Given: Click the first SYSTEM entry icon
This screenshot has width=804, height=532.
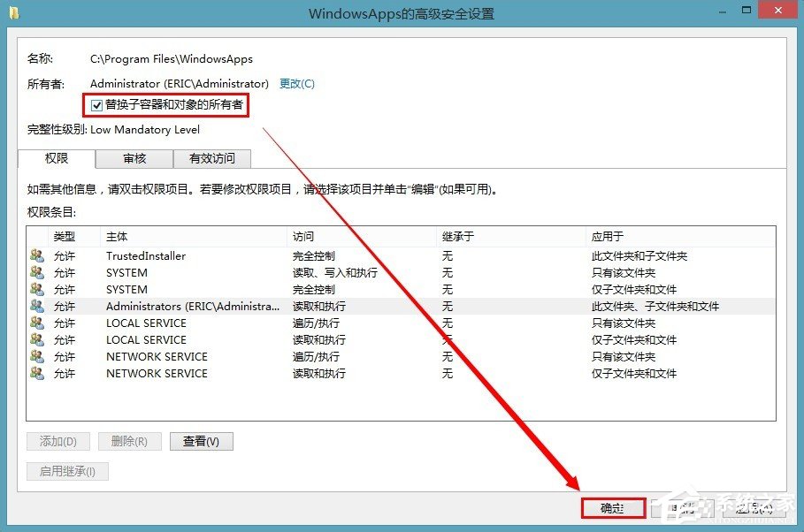Looking at the screenshot, I should click(37, 272).
